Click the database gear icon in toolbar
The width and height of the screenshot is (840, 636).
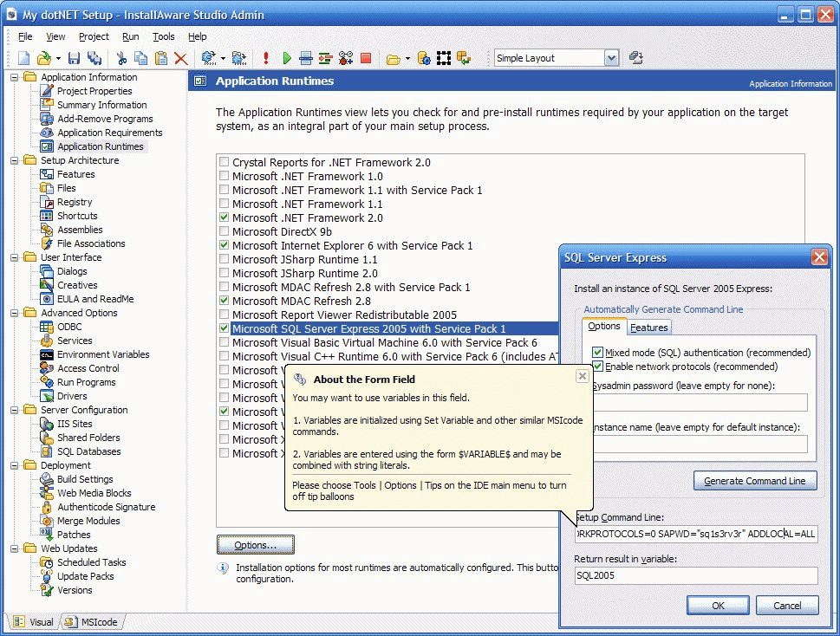point(424,58)
